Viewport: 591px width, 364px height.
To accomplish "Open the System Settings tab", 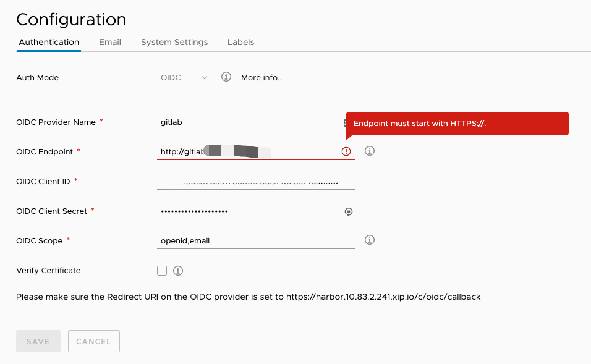I will [x=174, y=42].
